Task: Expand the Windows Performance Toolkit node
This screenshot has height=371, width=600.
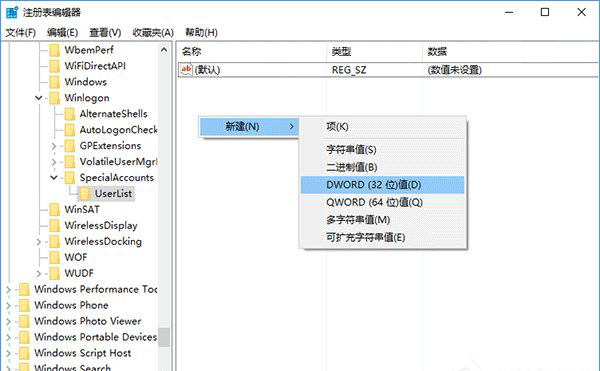Action: click(8, 290)
